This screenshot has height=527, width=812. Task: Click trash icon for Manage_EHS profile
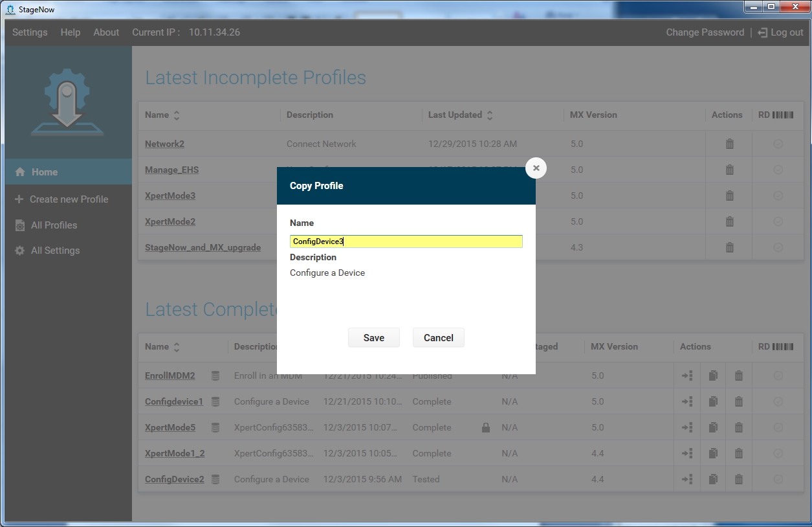(729, 170)
